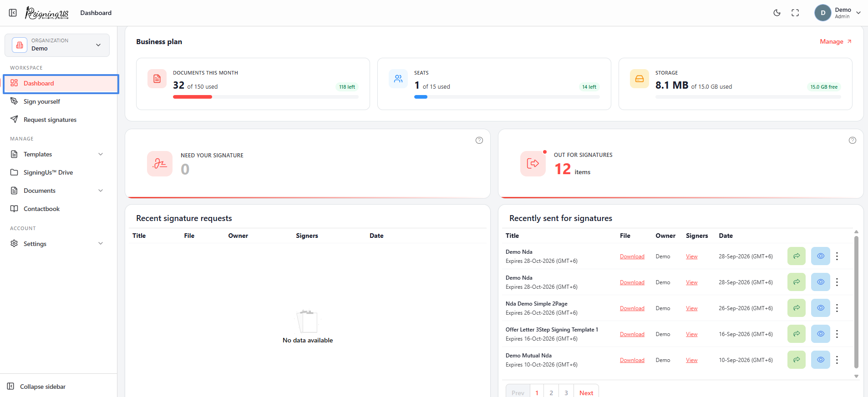868x397 pixels.
Task: Toggle eye view icon for Offer Letter 3Step
Action: point(821,334)
